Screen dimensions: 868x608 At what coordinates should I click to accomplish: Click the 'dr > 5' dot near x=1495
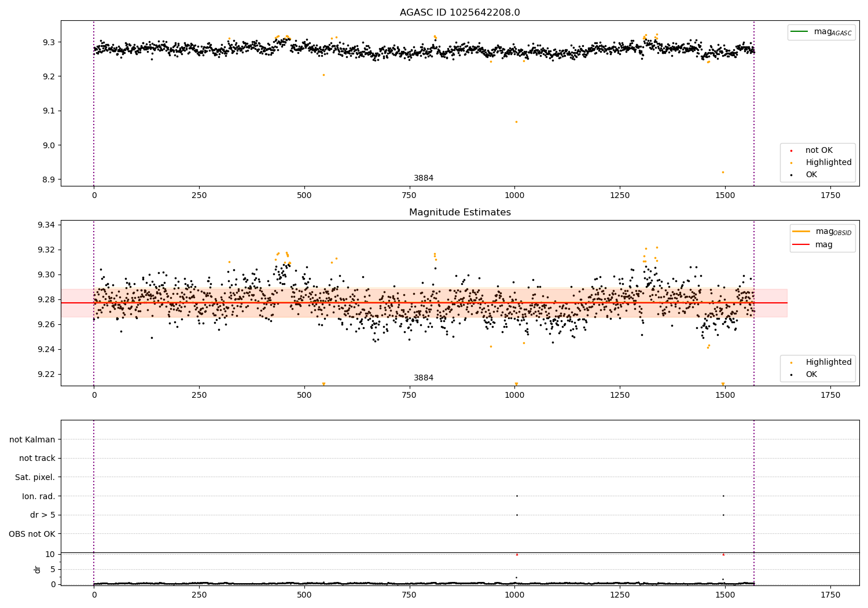click(x=723, y=515)
